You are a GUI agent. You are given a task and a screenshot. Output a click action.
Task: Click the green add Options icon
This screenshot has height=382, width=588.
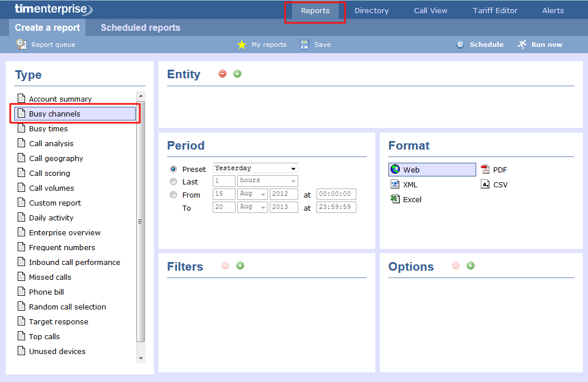[471, 266]
